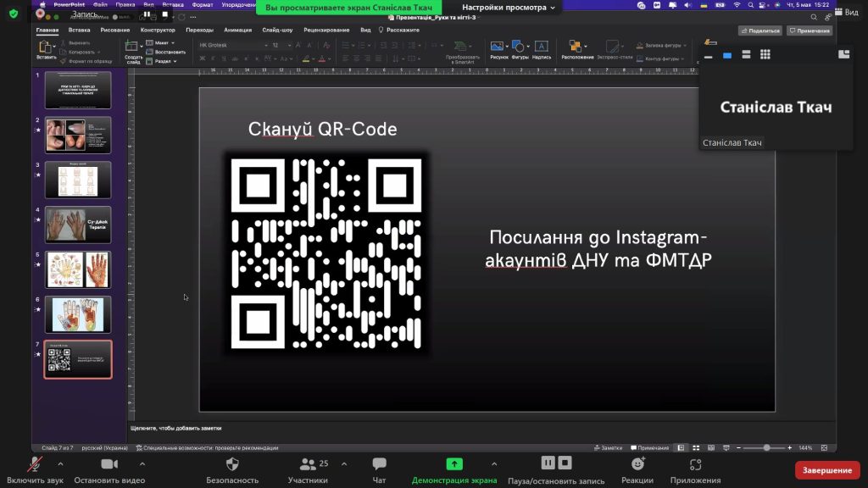Screen dimensions: 868x488
Task: Click the macOS Wi-Fi status icon
Action: click(x=737, y=5)
